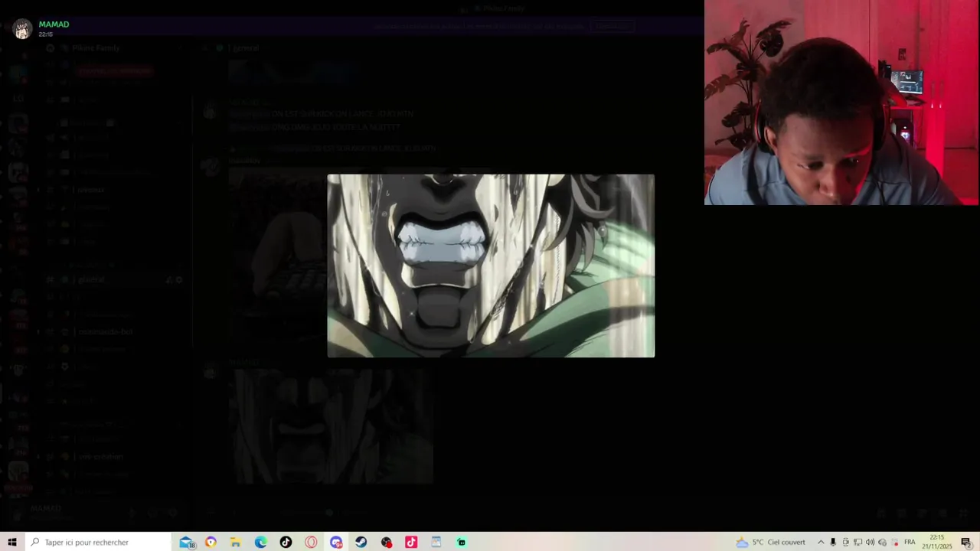This screenshot has width=980, height=551.
Task: Click the MAMAD username in the overlay
Action: pos(54,24)
